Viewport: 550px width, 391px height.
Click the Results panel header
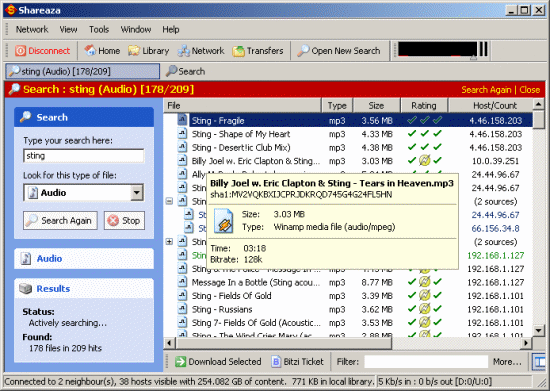[x=84, y=289]
